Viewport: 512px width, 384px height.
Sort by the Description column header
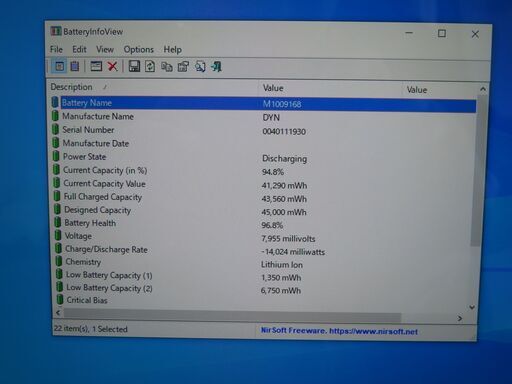click(x=153, y=87)
